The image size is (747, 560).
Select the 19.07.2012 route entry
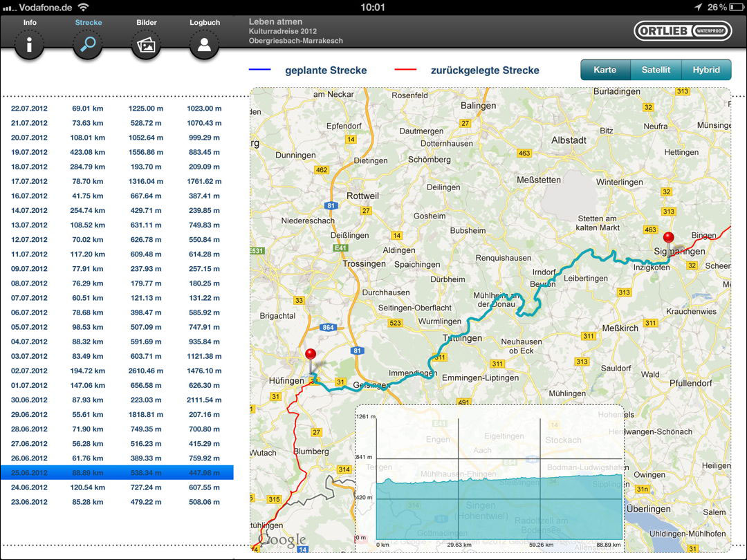[x=117, y=152]
